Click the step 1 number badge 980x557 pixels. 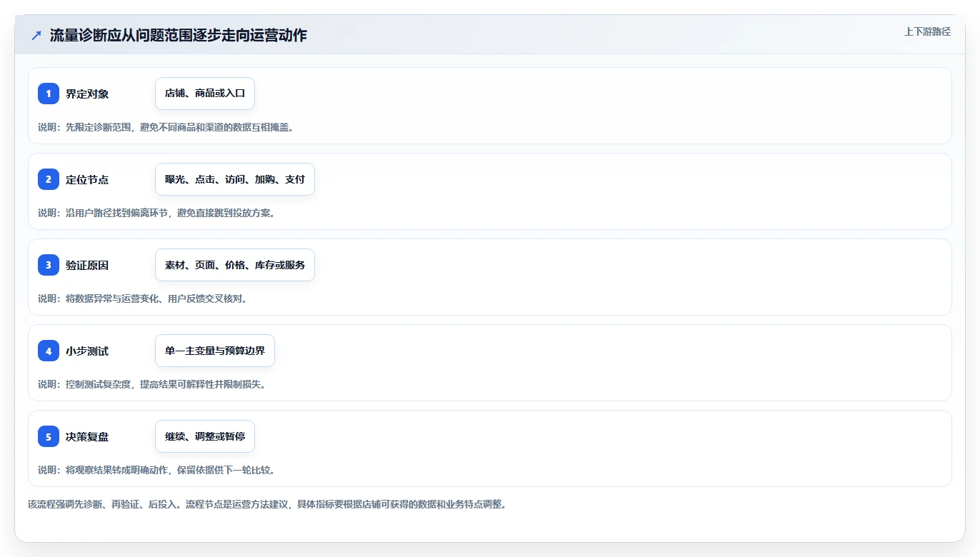click(x=49, y=94)
